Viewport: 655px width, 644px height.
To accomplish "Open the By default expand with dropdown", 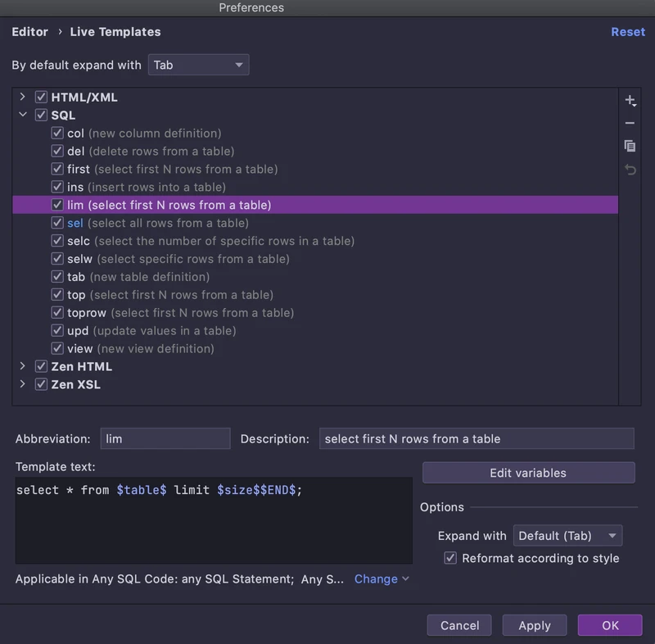I will point(198,65).
